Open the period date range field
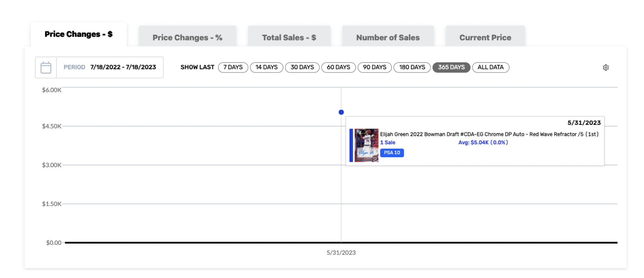 [123, 67]
